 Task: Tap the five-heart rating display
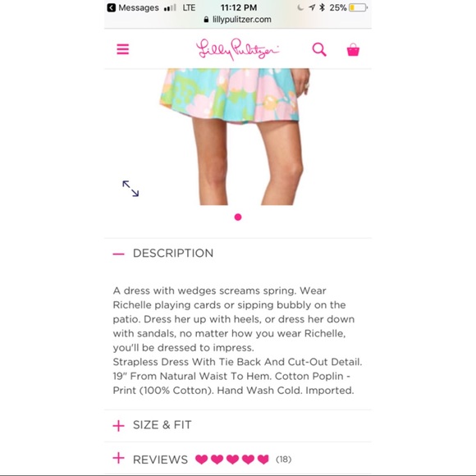coord(232,460)
